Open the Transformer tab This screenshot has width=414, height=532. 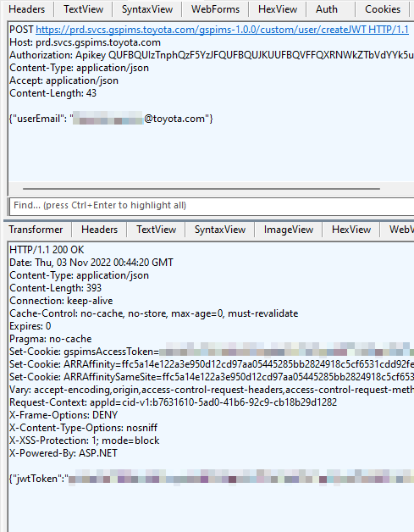[x=36, y=230]
